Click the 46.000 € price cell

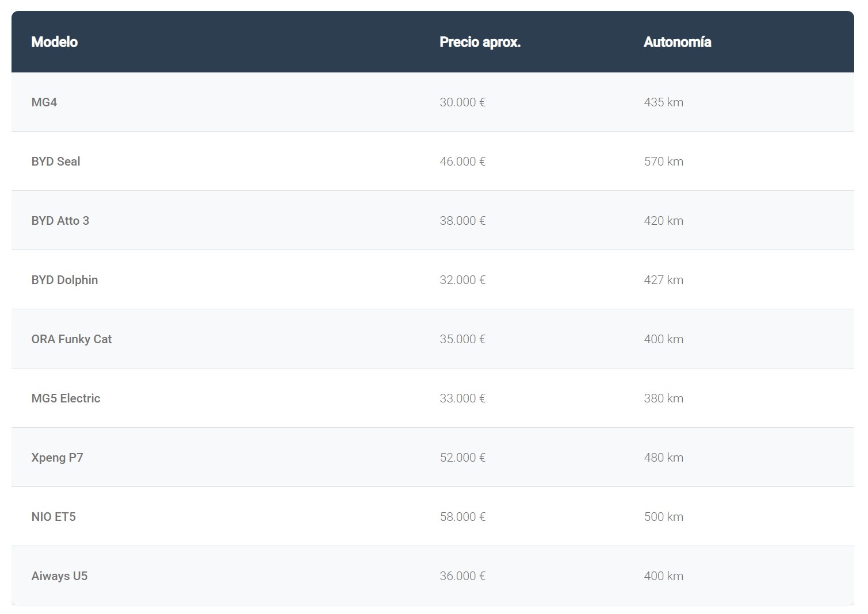(462, 162)
